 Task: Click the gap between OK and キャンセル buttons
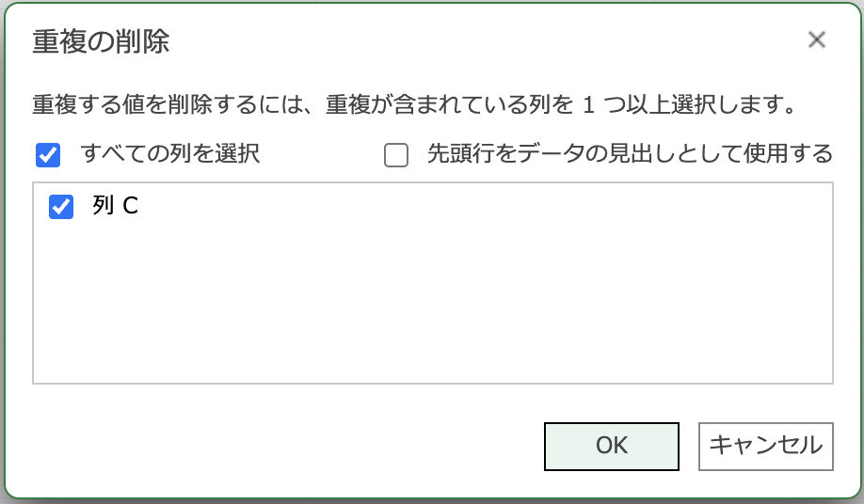(x=689, y=446)
